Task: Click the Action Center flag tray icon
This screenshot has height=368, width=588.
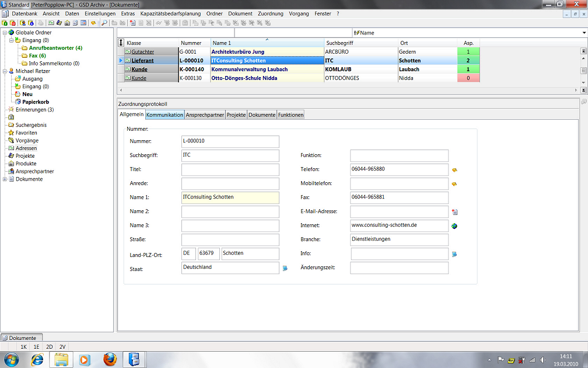Action: click(x=501, y=360)
